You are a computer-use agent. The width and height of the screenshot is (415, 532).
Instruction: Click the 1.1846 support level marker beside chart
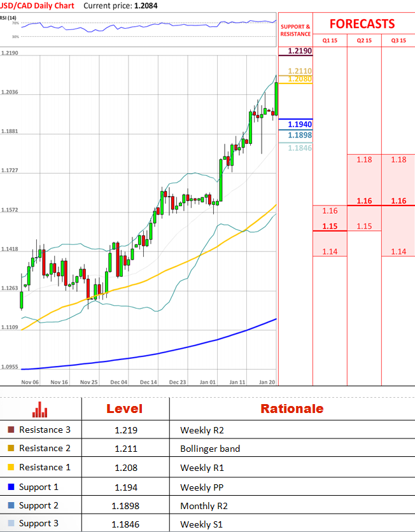[300, 148]
